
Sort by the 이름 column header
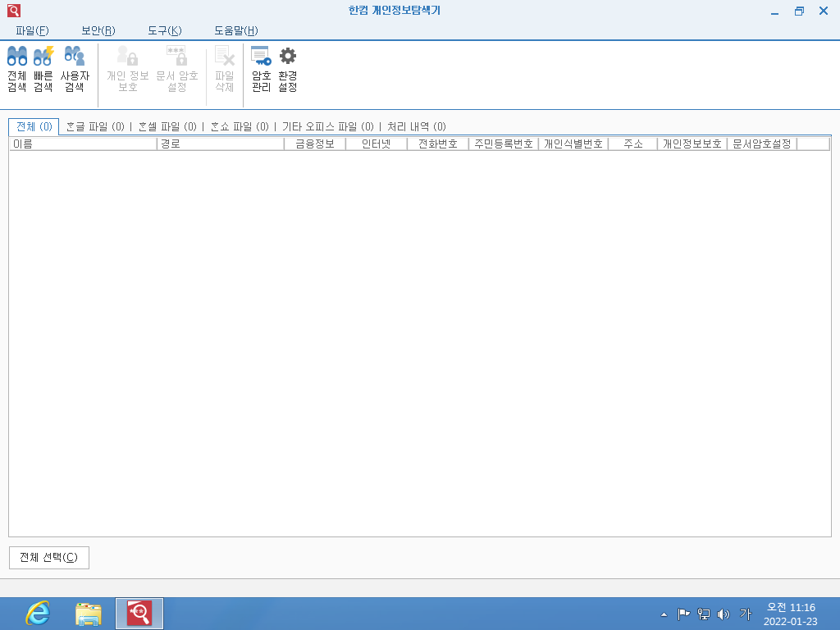83,144
